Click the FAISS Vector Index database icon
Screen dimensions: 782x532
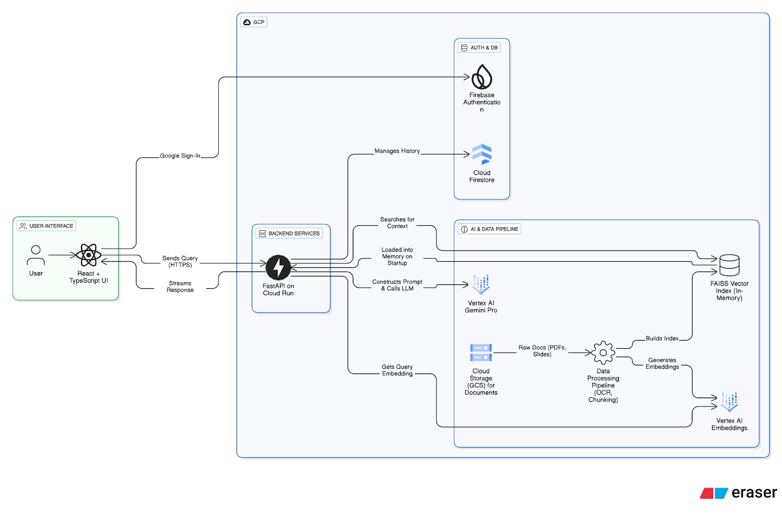click(729, 265)
